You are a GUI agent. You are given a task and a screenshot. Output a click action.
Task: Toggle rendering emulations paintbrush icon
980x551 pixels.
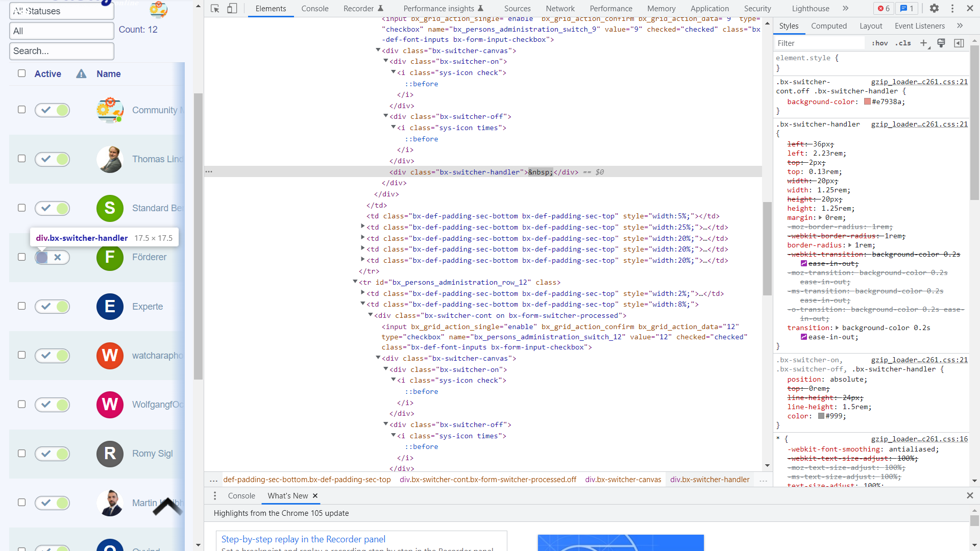tap(941, 43)
